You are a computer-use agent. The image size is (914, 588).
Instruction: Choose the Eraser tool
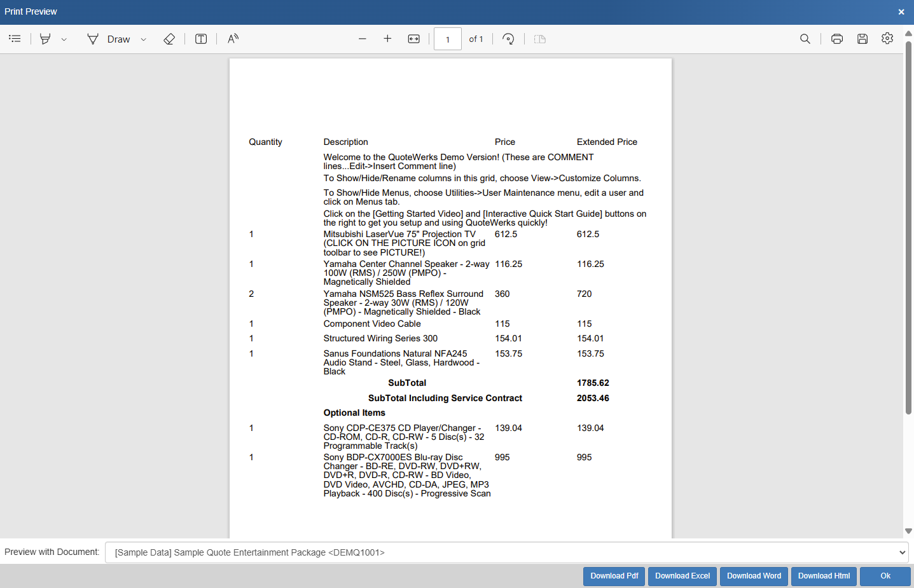click(169, 39)
